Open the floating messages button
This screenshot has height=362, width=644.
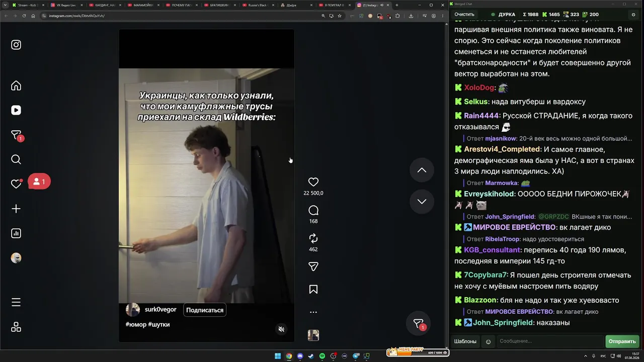(418, 324)
